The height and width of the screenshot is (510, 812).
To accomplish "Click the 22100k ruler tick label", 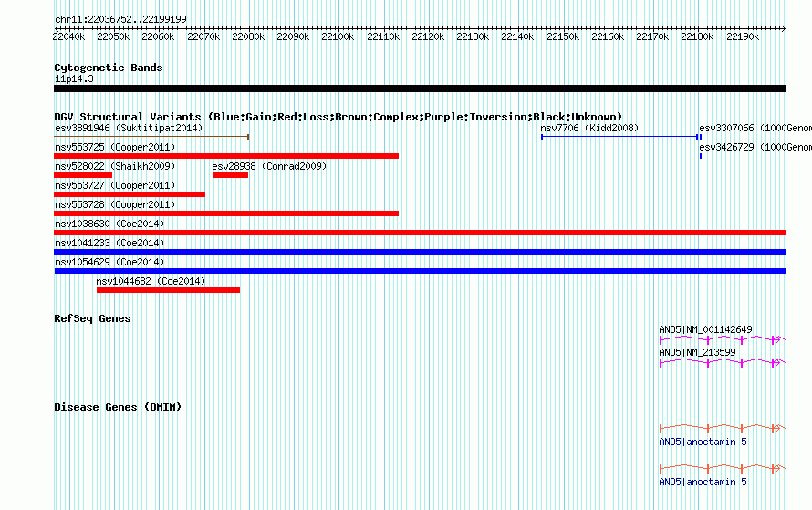I will [x=338, y=36].
